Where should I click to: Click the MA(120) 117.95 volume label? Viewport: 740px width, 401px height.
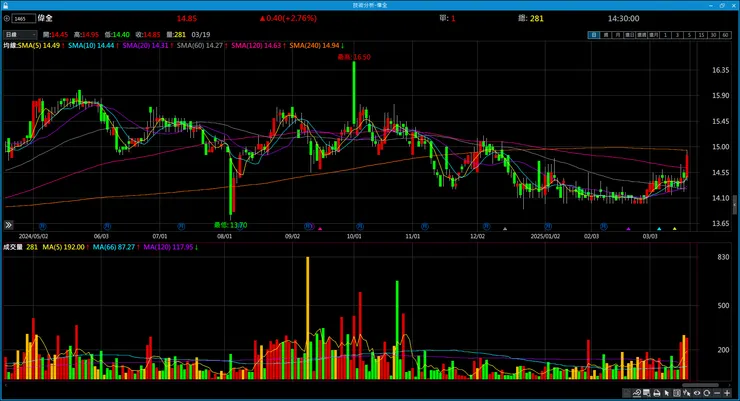pyautogui.click(x=168, y=247)
